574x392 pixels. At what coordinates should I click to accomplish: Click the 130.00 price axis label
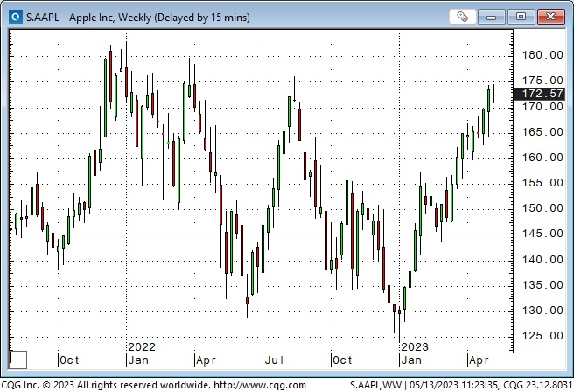click(542, 311)
